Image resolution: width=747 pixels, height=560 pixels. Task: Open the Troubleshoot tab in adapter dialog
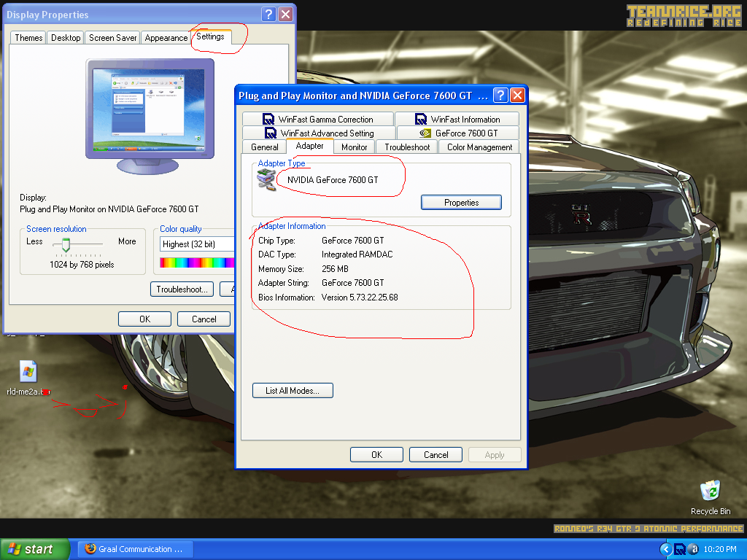(407, 147)
